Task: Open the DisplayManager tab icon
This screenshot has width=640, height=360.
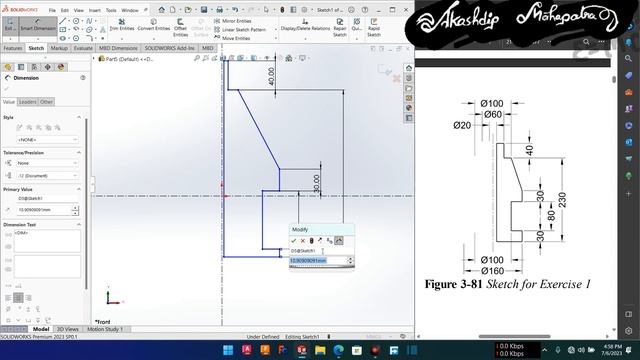Action: [x=61, y=67]
